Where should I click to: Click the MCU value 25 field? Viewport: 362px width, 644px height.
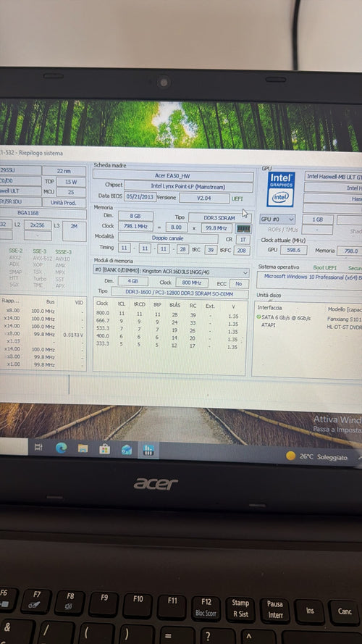click(x=71, y=192)
